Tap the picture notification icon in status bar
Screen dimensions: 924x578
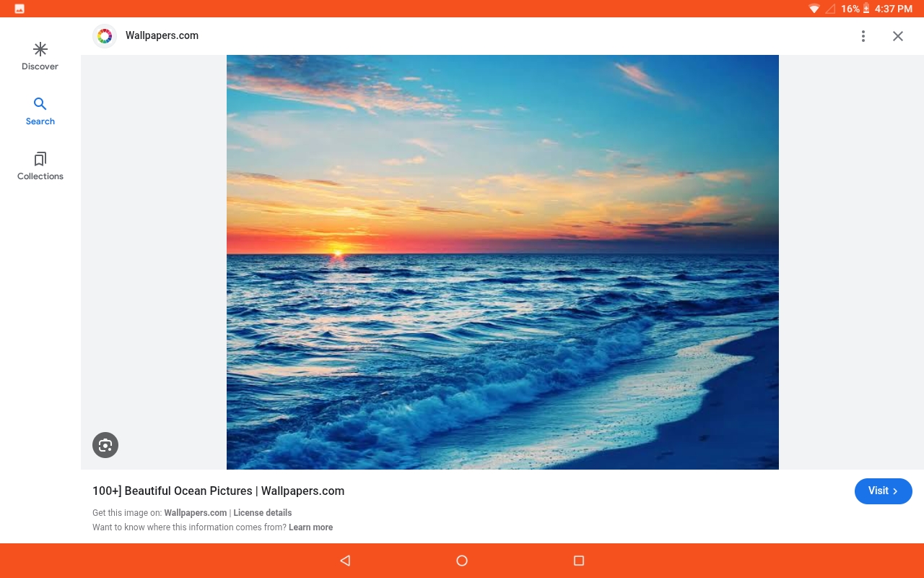click(19, 9)
